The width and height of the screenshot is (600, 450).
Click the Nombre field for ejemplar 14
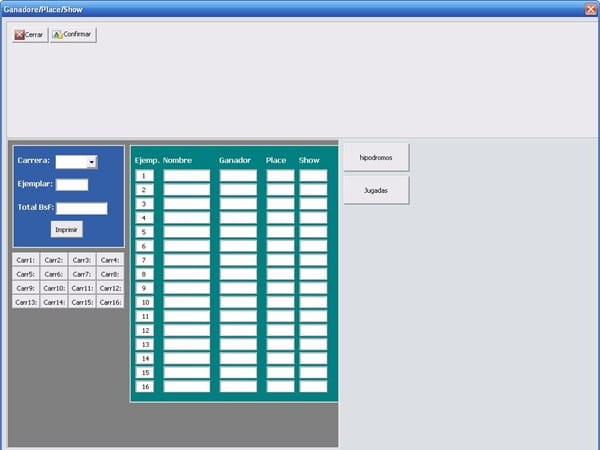point(187,359)
